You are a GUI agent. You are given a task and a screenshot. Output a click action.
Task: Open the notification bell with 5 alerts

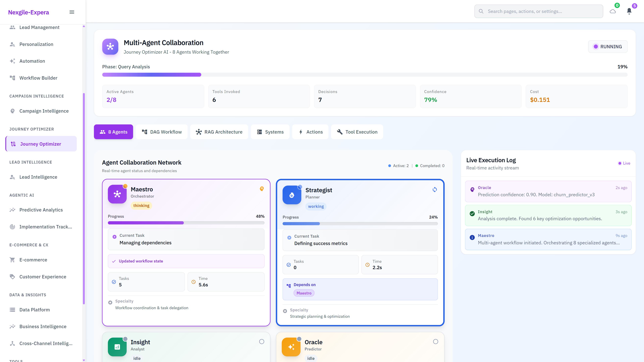tap(629, 11)
